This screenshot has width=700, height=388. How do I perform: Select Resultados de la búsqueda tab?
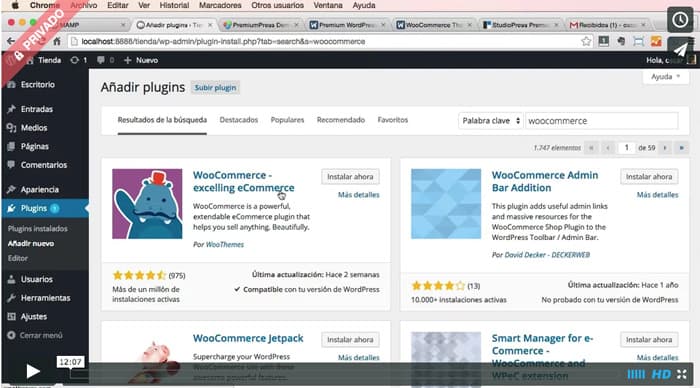162,120
